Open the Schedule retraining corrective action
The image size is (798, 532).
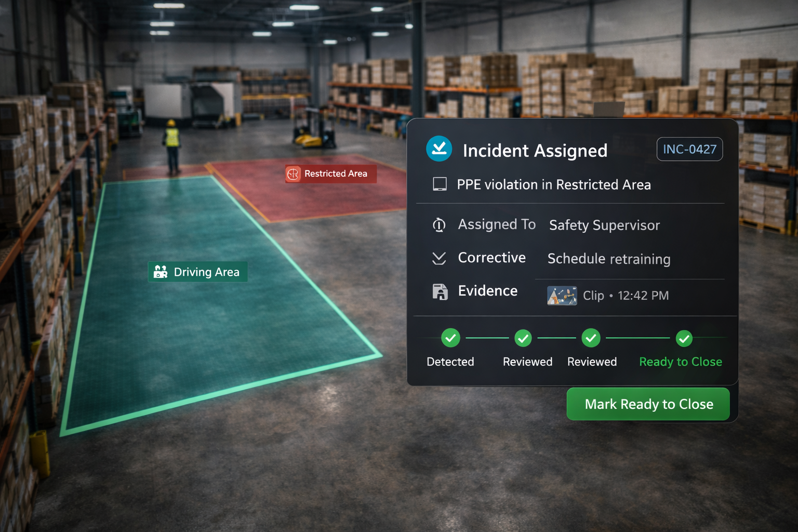pos(608,259)
